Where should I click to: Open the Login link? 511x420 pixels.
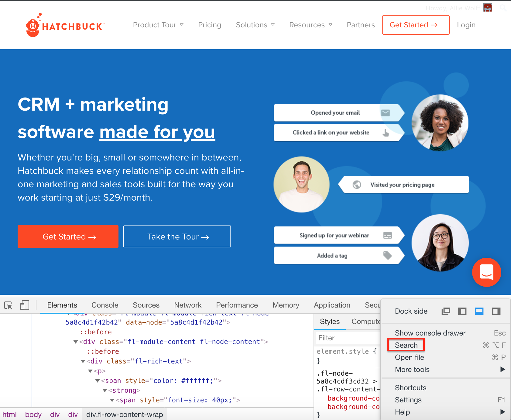click(466, 25)
